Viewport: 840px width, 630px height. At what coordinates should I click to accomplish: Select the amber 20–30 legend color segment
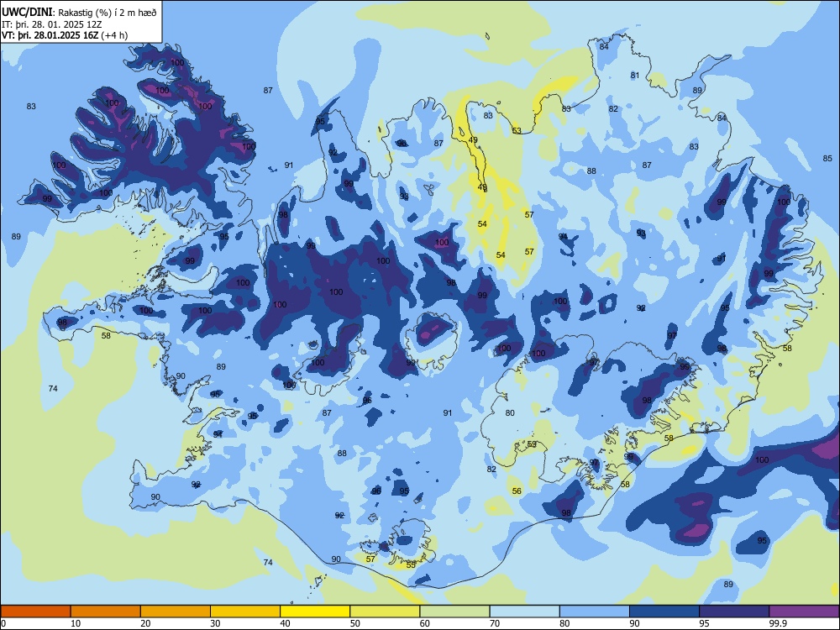click(176, 612)
